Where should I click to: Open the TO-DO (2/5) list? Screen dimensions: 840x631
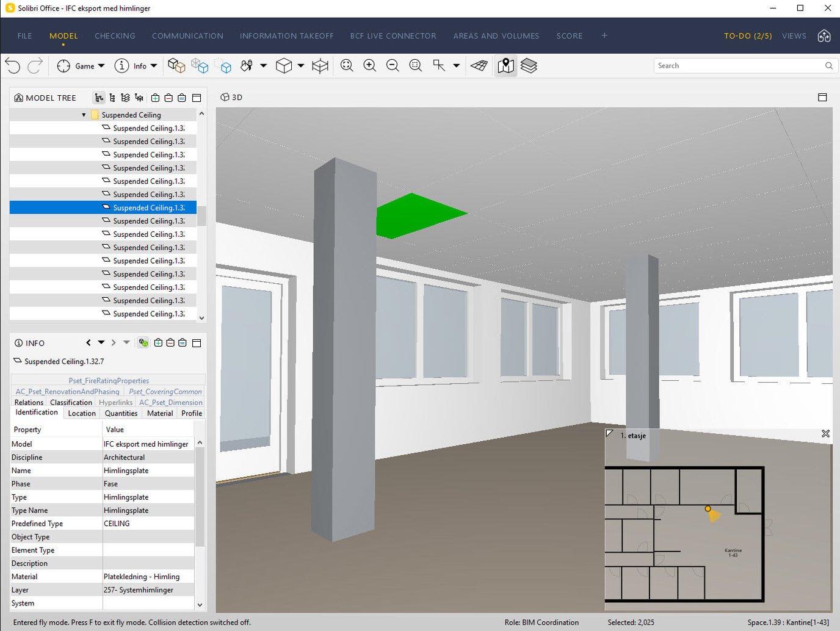[748, 36]
